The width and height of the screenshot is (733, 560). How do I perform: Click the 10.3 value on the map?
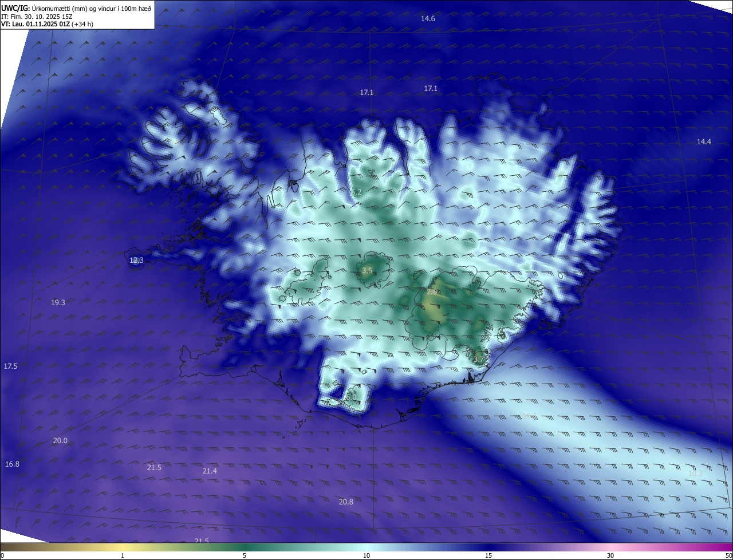[x=695, y=474]
